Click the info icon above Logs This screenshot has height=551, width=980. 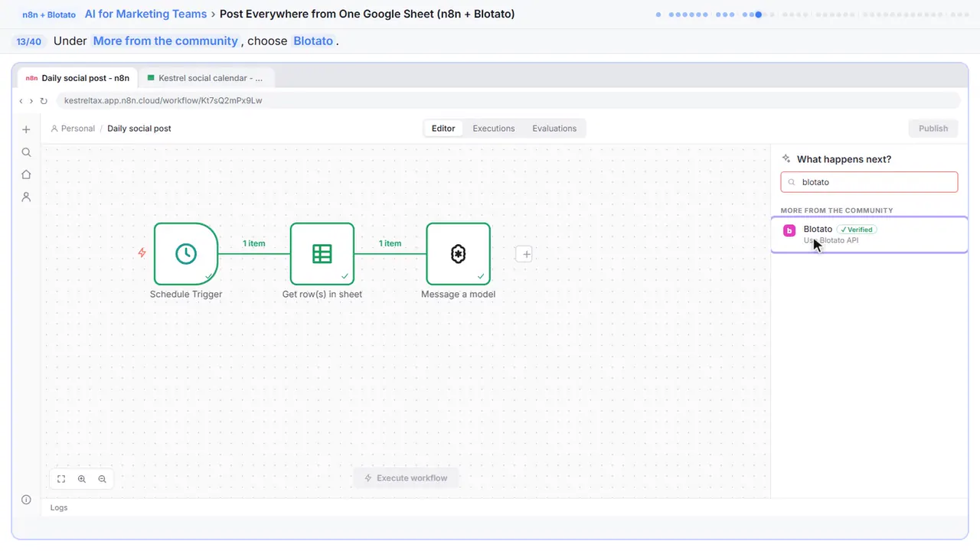(26, 500)
